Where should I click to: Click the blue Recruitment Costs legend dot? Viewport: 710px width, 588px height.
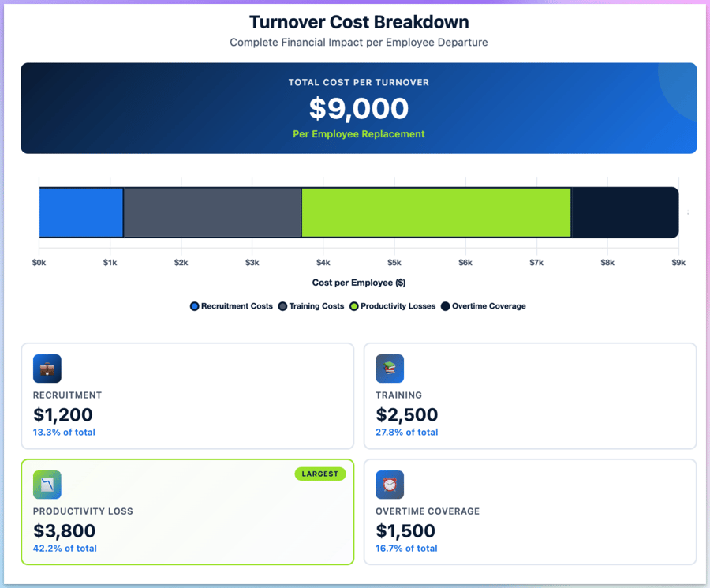194,306
